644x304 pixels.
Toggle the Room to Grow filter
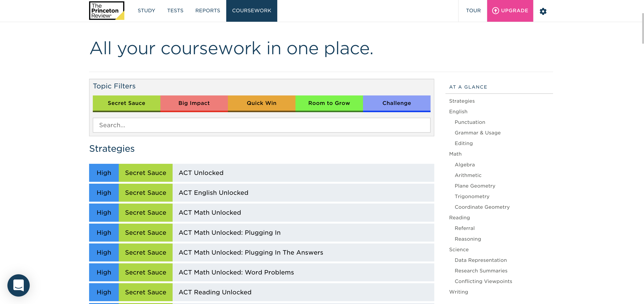tap(329, 103)
